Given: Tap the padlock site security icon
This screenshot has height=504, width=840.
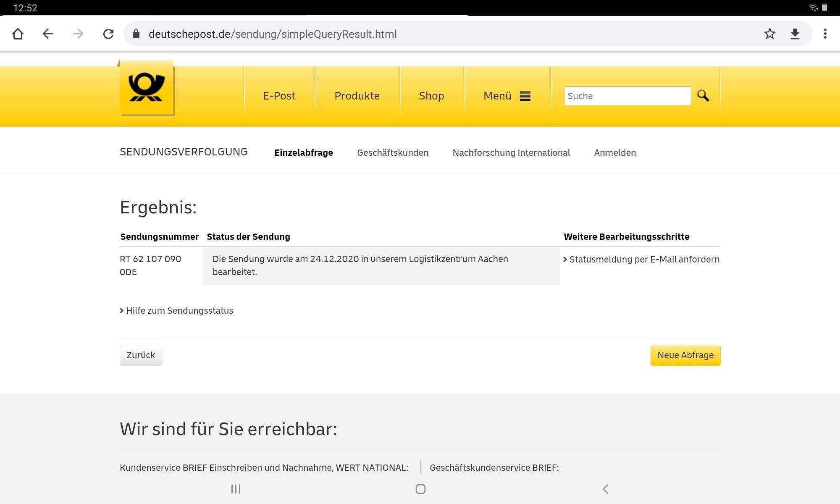Looking at the screenshot, I should coord(136,34).
